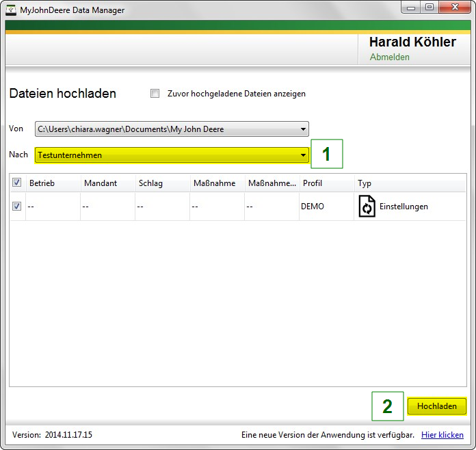This screenshot has width=476, height=450.
Task: Enable 'Zuvor hochgeladene Dateien anzeigen' checkbox
Action: (x=155, y=93)
